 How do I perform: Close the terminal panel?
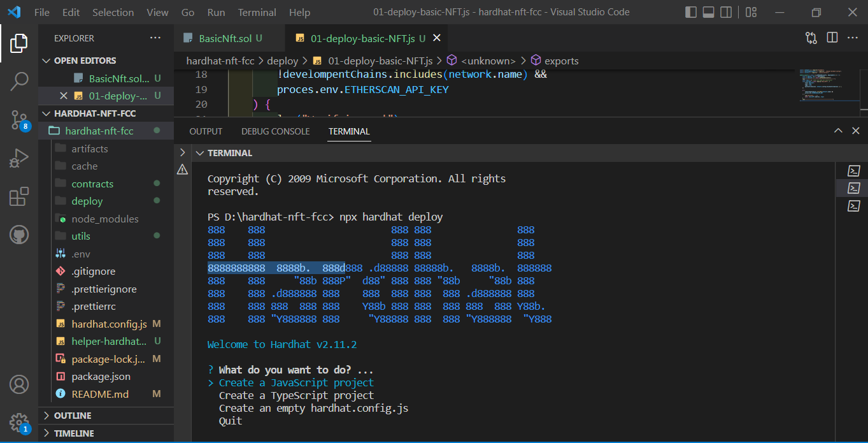[856, 131]
